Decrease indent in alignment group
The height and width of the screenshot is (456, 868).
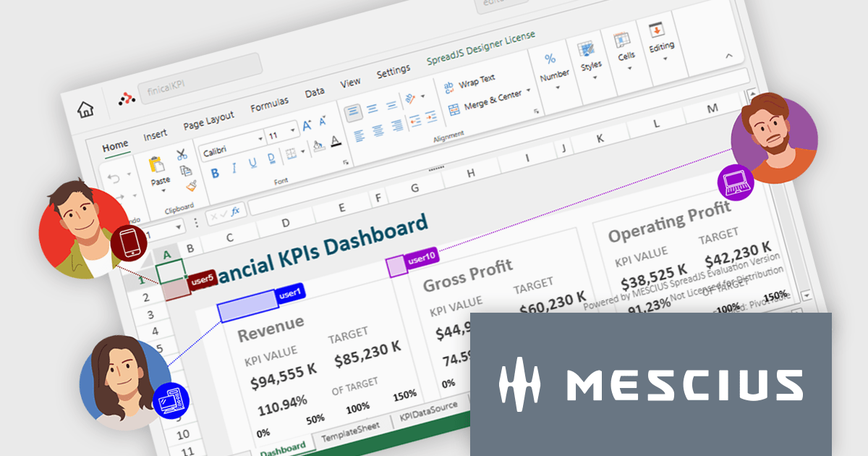coord(415,120)
